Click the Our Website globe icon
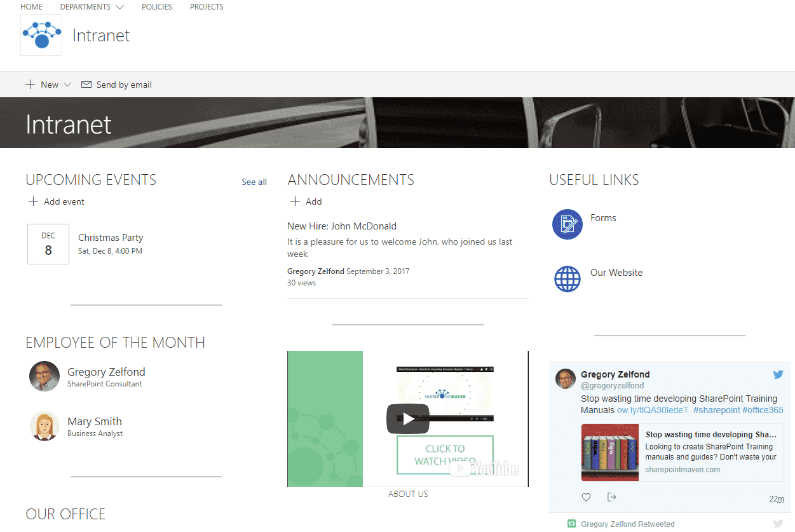The width and height of the screenshot is (795, 532). pos(567,278)
